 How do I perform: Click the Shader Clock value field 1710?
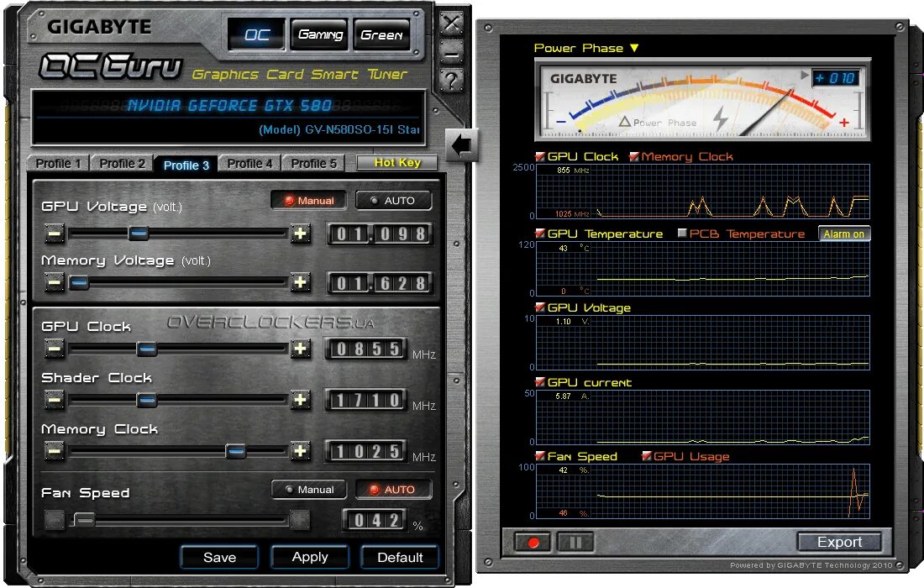click(366, 400)
